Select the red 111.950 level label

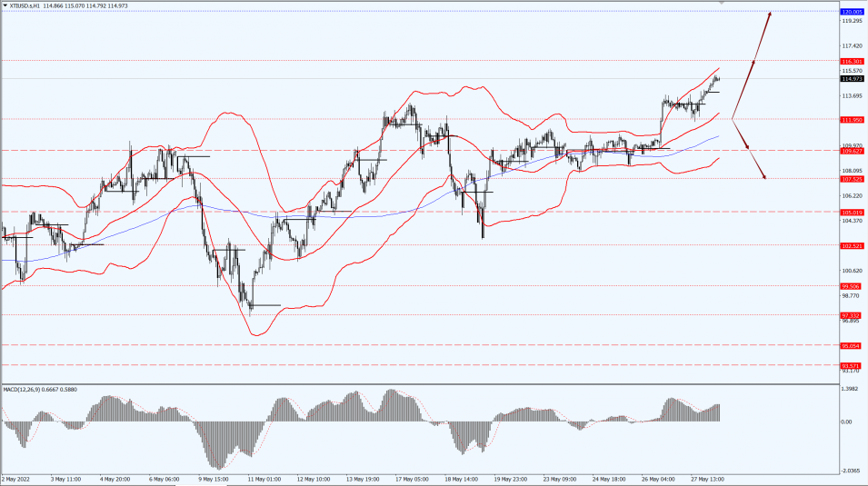click(x=852, y=120)
